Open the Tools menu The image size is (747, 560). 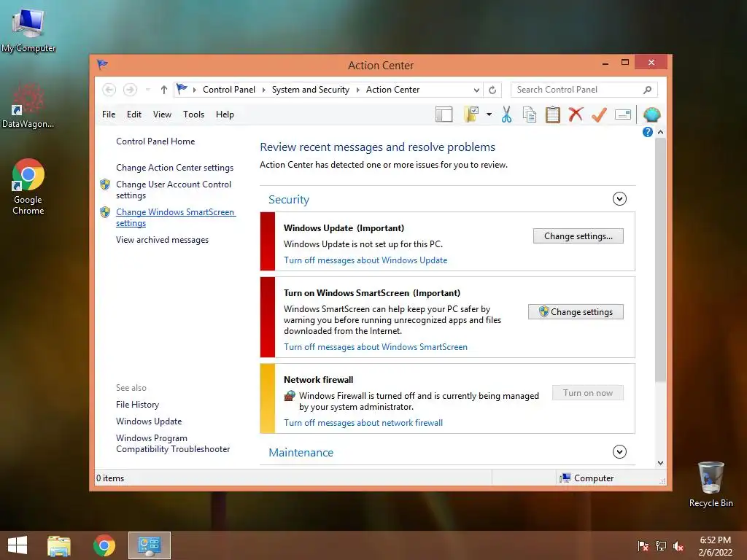pos(193,114)
